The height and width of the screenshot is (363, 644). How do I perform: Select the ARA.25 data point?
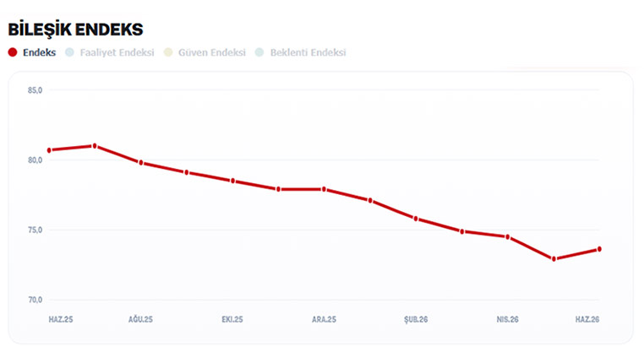[324, 189]
